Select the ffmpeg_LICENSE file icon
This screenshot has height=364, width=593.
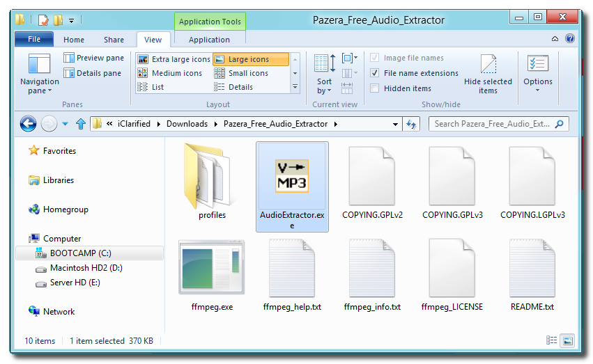coord(452,267)
